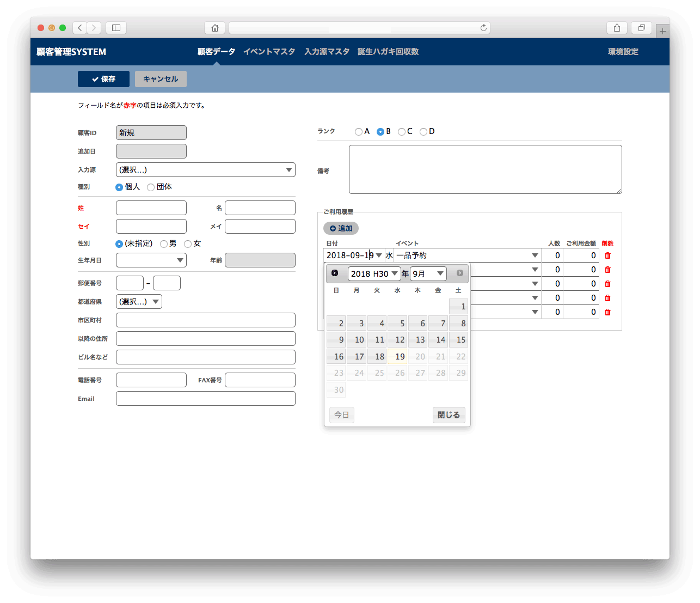Open calendar year dropdown 2018 H30
The width and height of the screenshot is (700, 603).
374,273
